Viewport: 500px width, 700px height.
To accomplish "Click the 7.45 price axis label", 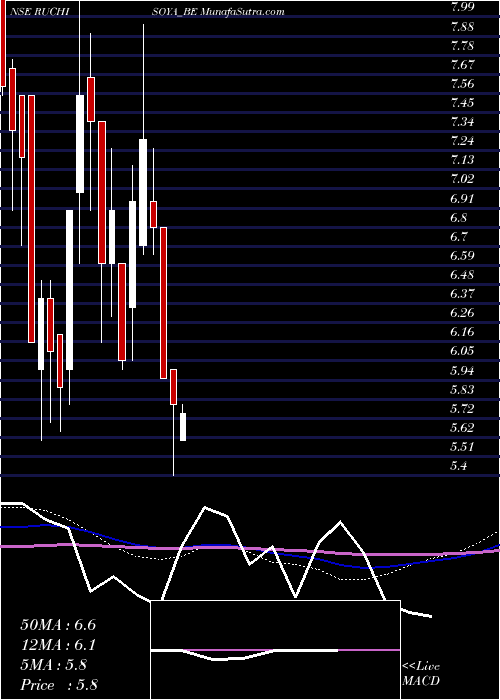I will (x=463, y=103).
